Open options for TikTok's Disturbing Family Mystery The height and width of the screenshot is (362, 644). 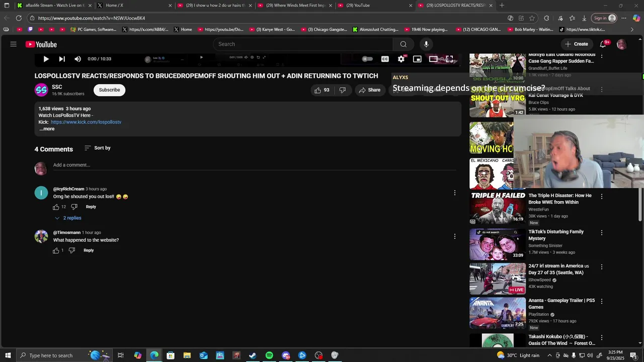pyautogui.click(x=602, y=233)
